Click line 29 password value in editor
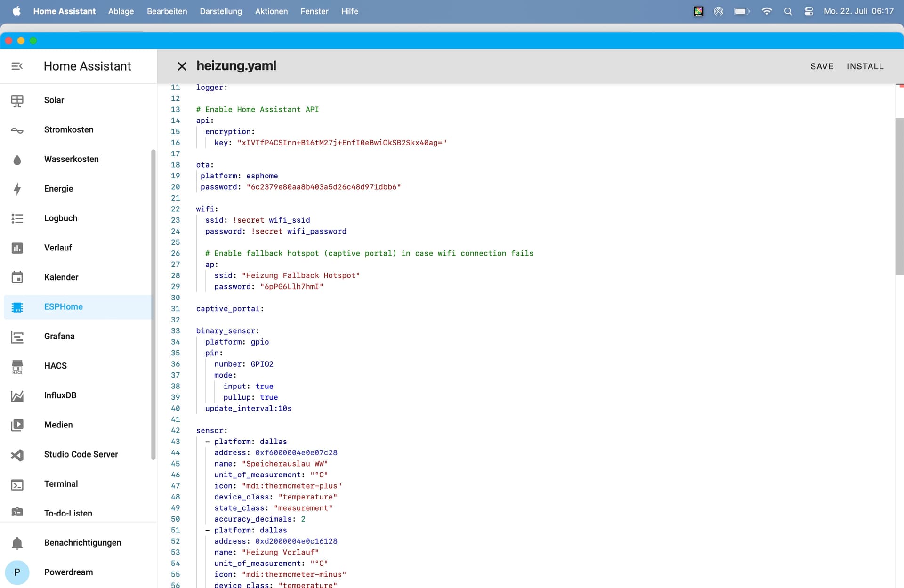Image resolution: width=904 pixels, height=588 pixels. pyautogui.click(x=292, y=287)
